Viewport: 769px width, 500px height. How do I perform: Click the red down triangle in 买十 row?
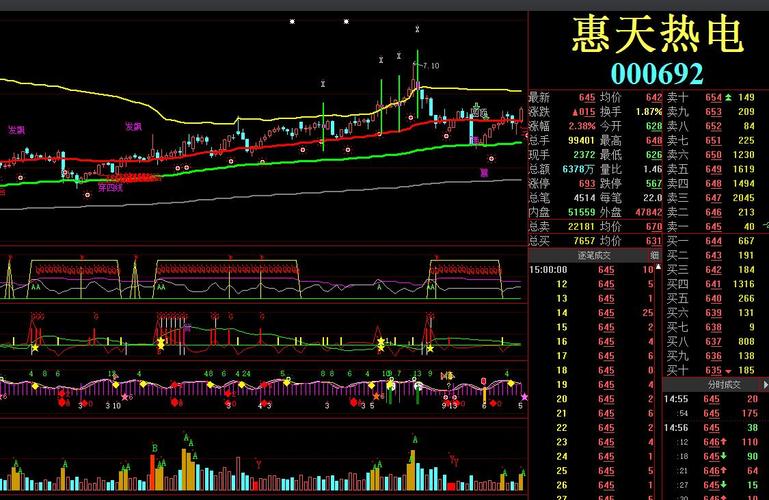tap(728, 371)
